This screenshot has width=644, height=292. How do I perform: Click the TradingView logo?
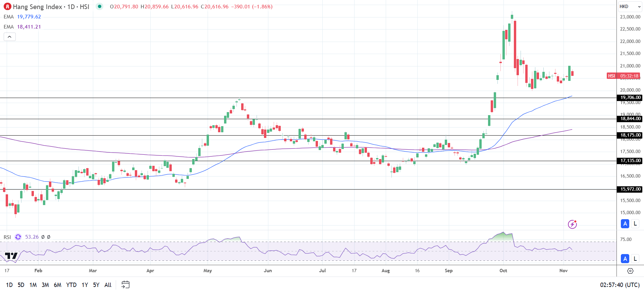tap(11, 256)
